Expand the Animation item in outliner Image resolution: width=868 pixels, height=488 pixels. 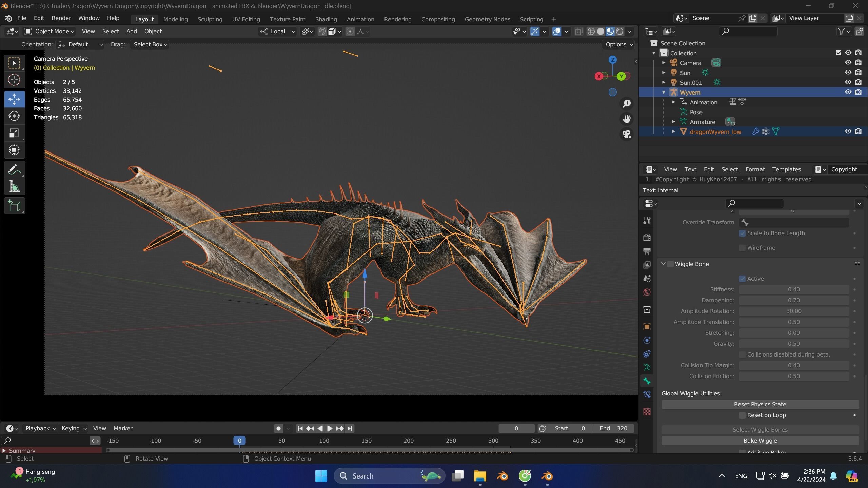pyautogui.click(x=674, y=102)
